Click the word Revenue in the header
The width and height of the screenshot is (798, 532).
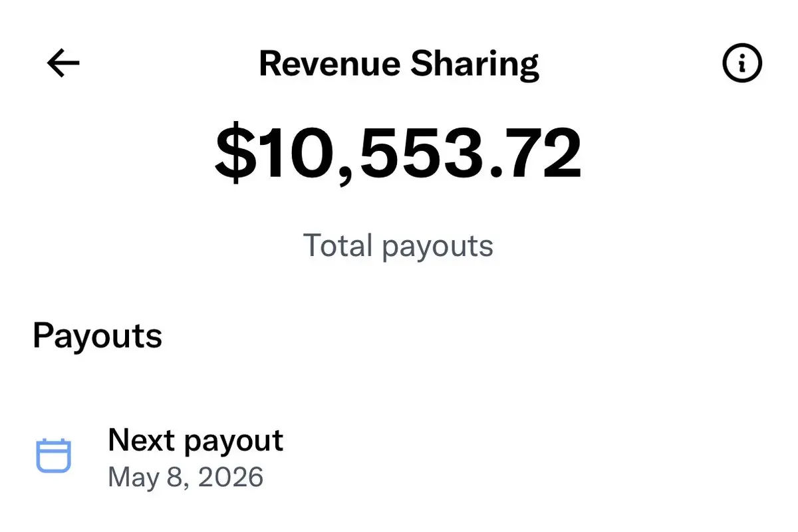click(x=330, y=65)
